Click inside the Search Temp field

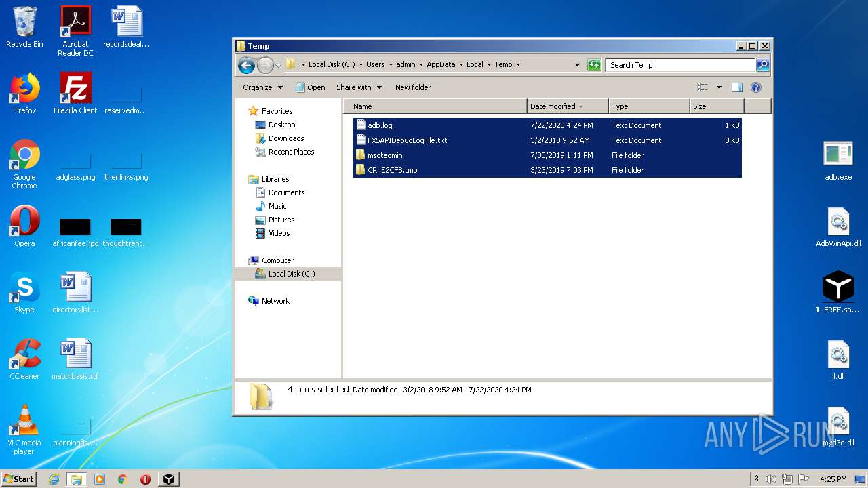[680, 65]
